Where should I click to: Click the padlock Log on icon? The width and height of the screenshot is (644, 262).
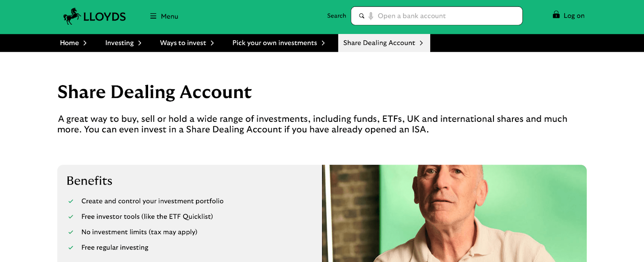(x=556, y=15)
